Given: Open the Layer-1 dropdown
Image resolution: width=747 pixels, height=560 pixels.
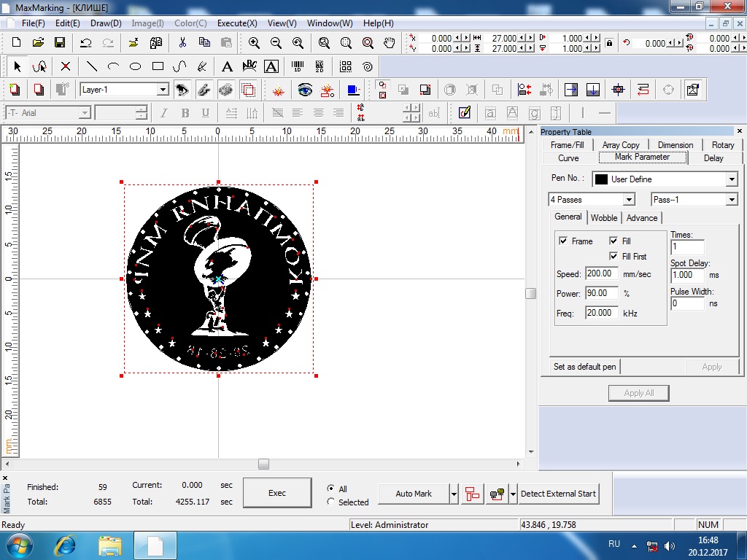Looking at the screenshot, I should (163, 90).
